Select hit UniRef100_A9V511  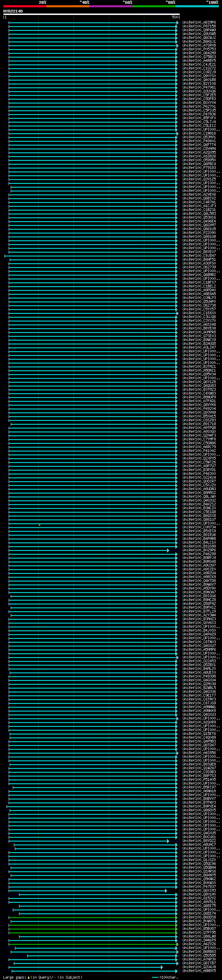coord(199,902)
